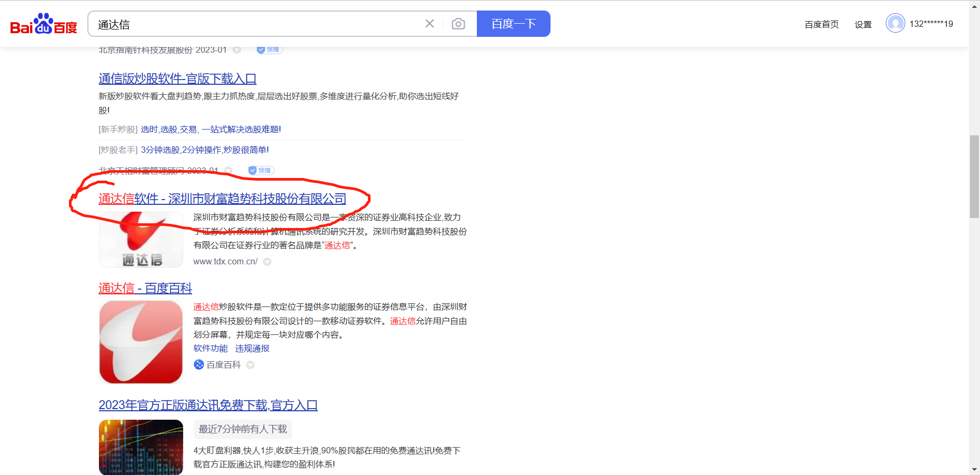Focus the search input containing 通达信
The image size is (980, 475).
(x=258, y=24)
